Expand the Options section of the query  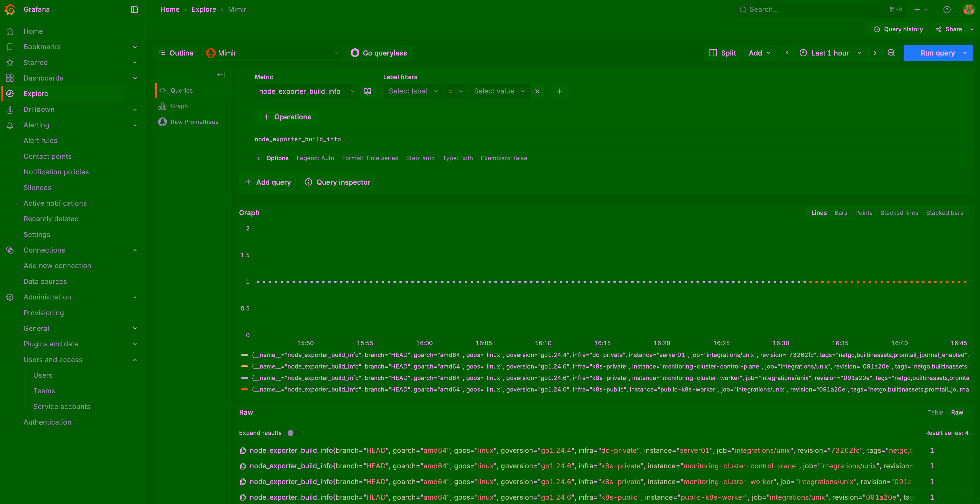(272, 158)
